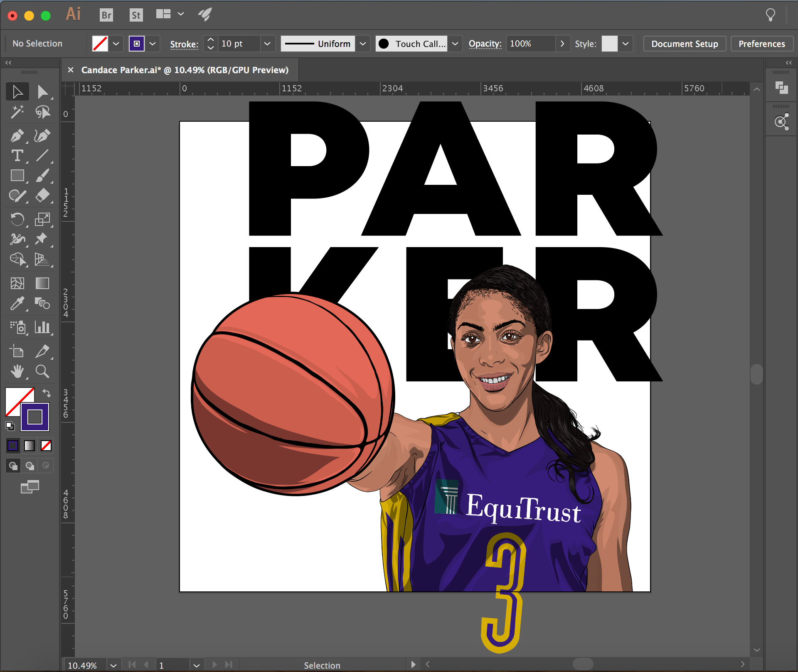Select the Puppet Warp pin tool
This screenshot has width=798, height=672.
coord(42,239)
